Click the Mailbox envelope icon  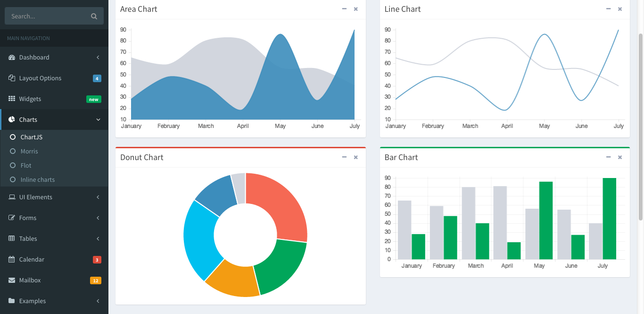[12, 280]
